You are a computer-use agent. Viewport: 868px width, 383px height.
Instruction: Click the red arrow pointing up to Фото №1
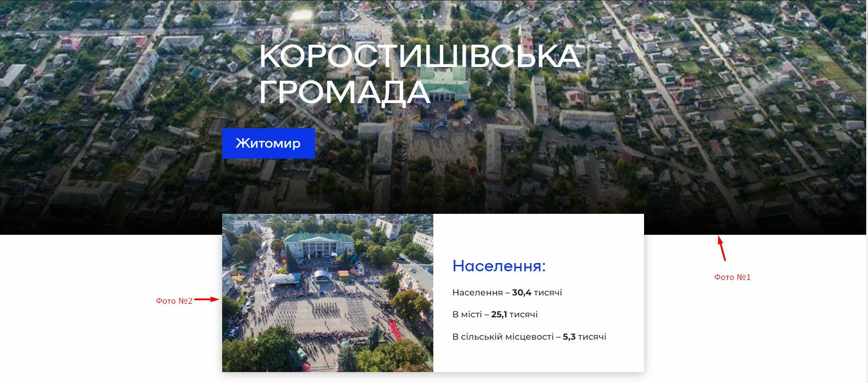[722, 248]
